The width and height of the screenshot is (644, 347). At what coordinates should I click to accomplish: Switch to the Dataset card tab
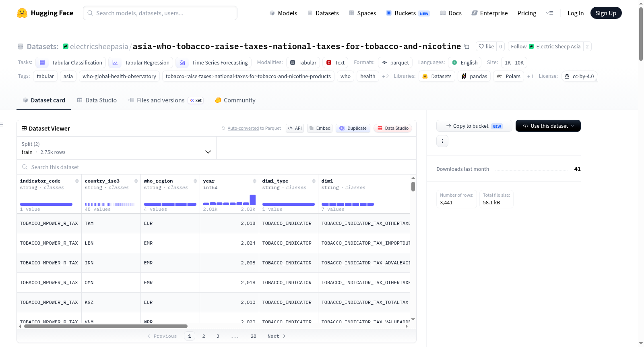(x=44, y=100)
